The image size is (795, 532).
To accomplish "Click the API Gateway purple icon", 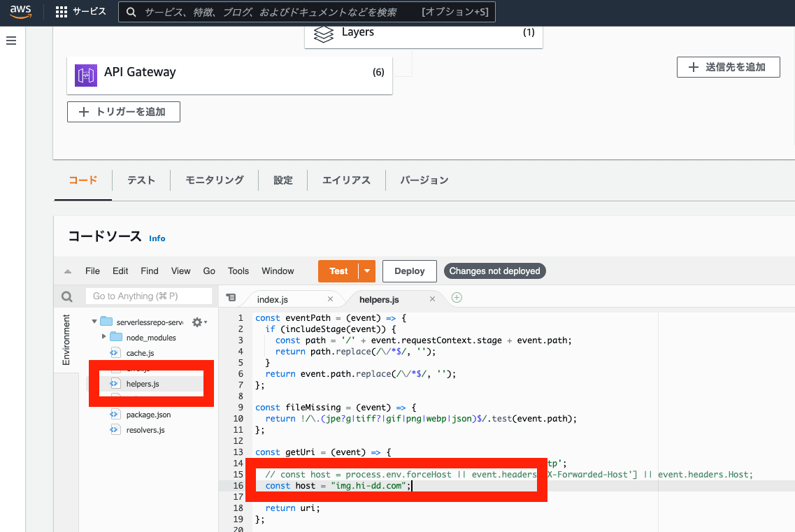I will pos(86,76).
